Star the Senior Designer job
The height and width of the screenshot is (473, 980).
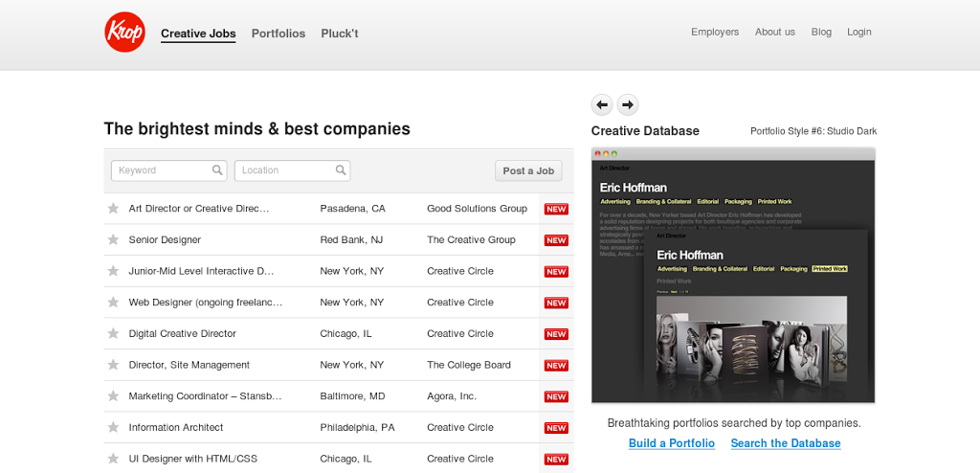tap(113, 239)
